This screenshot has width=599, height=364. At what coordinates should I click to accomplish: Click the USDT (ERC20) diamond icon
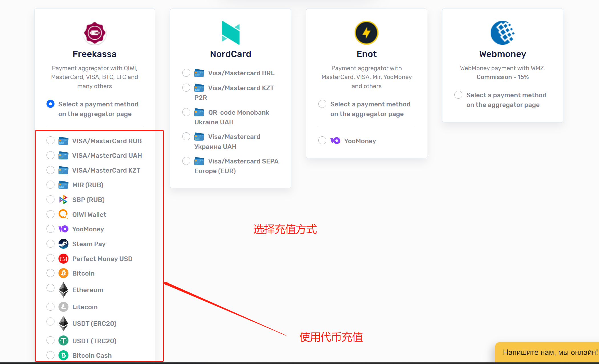pyautogui.click(x=63, y=323)
